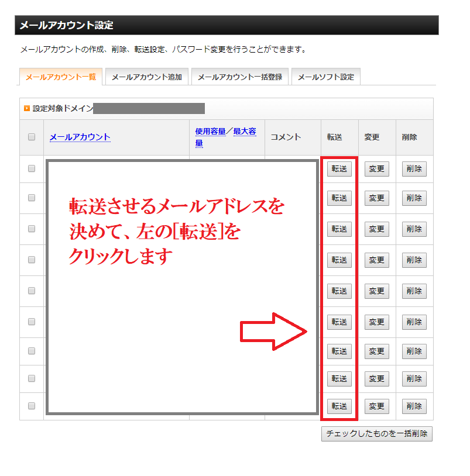The width and height of the screenshot is (470, 476).
Task: Sort by the メールアカウント column link
Action: pos(80,137)
